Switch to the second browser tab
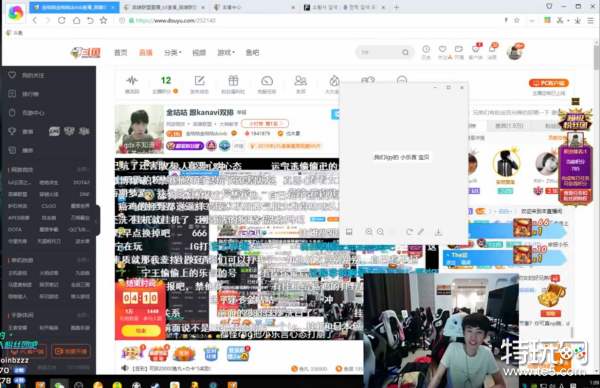The image size is (600, 388). pos(164,7)
